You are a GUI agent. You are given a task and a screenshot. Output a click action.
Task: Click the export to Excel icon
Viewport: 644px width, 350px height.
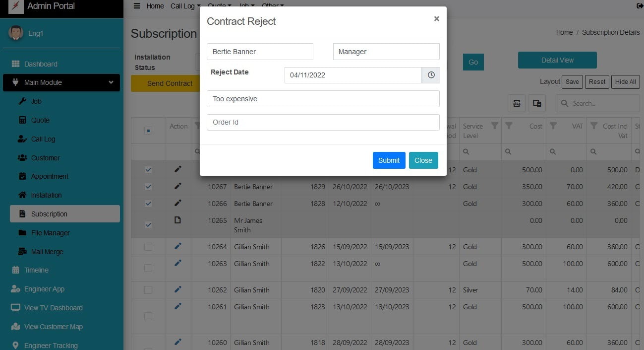pos(517,103)
